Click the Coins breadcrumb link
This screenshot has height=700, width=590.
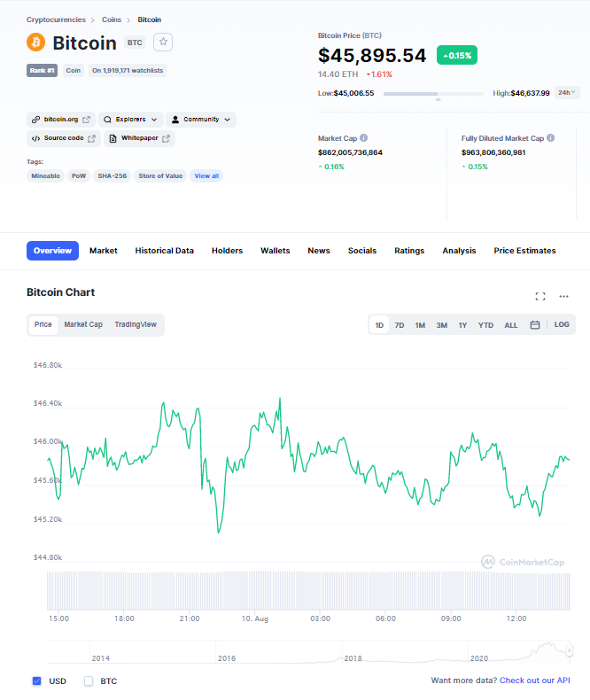(x=112, y=19)
